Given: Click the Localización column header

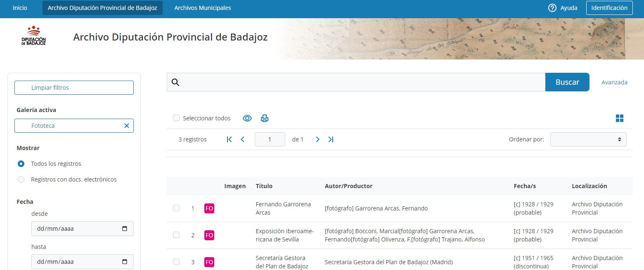Looking at the screenshot, I should coord(590,186).
